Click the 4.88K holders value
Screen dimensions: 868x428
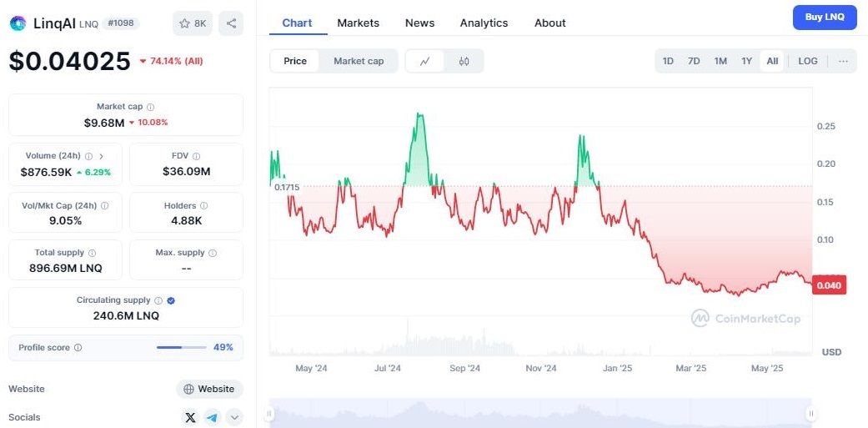(x=187, y=221)
